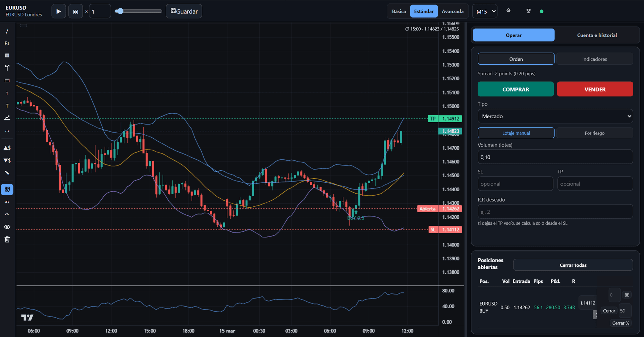Close all positions with Cerrar todas
This screenshot has width=644, height=337.
tap(573, 265)
